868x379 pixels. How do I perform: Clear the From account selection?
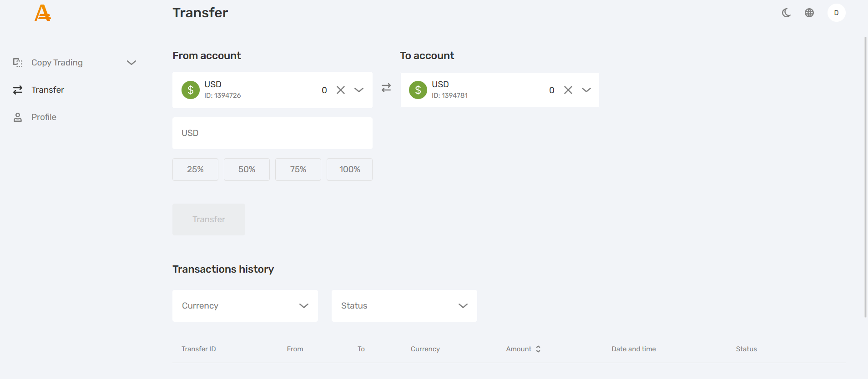pos(341,90)
